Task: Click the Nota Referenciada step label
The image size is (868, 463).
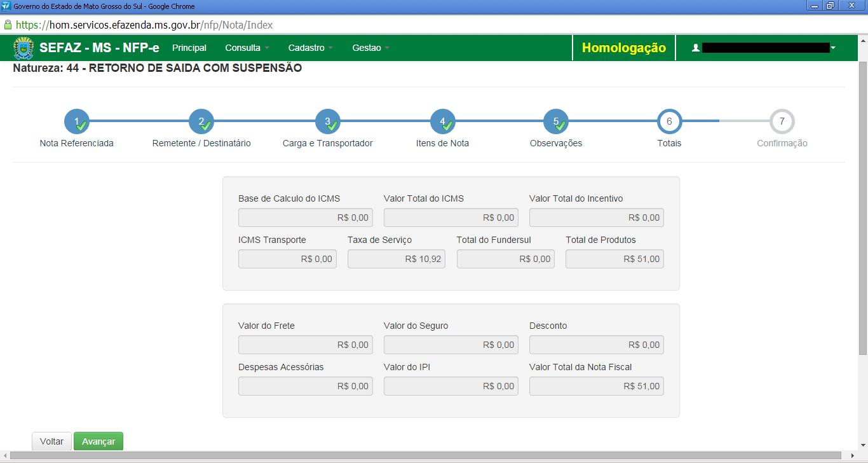Action: click(76, 143)
